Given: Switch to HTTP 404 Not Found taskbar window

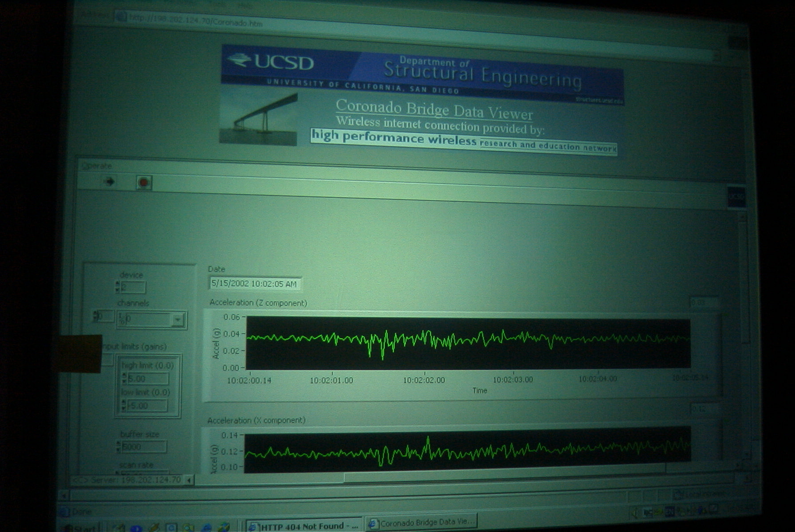Looking at the screenshot, I should (304, 526).
